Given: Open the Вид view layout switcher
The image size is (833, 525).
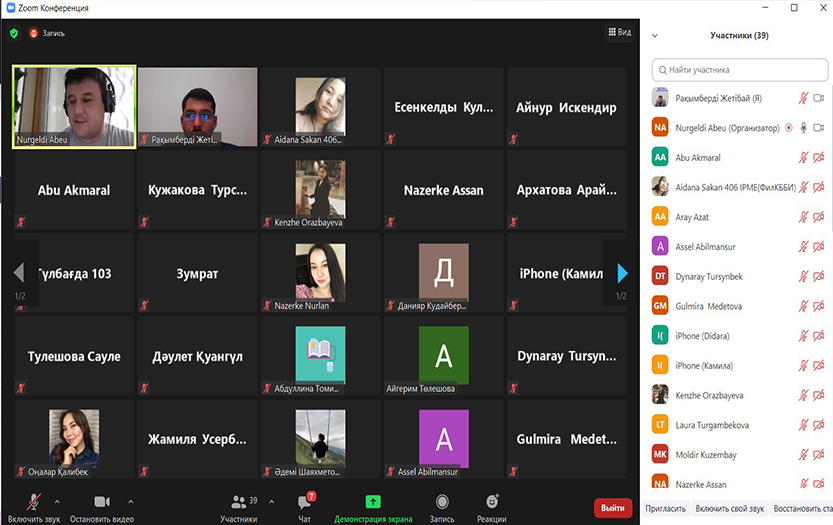Looking at the screenshot, I should point(620,32).
